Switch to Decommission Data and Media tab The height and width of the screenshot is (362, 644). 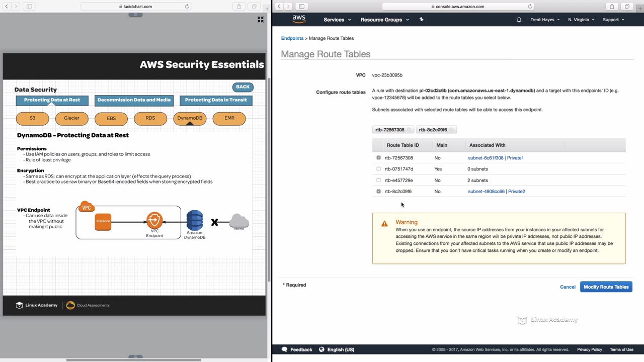click(134, 100)
